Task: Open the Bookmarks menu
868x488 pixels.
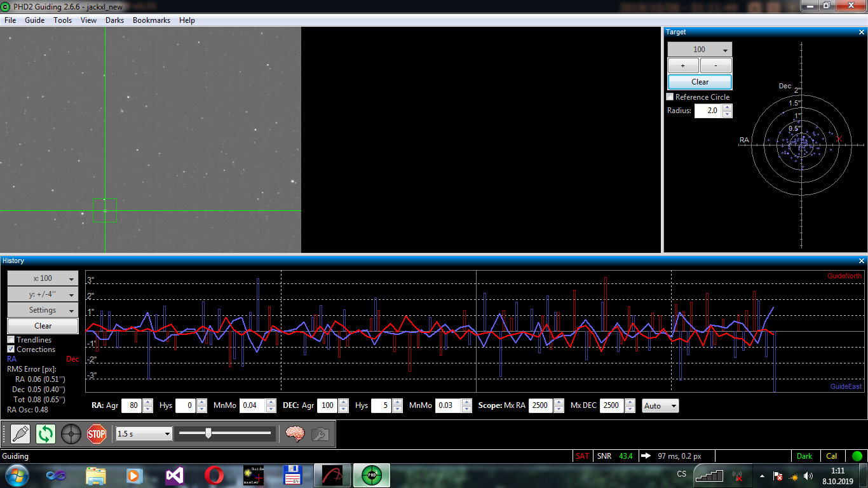Action: [x=151, y=20]
